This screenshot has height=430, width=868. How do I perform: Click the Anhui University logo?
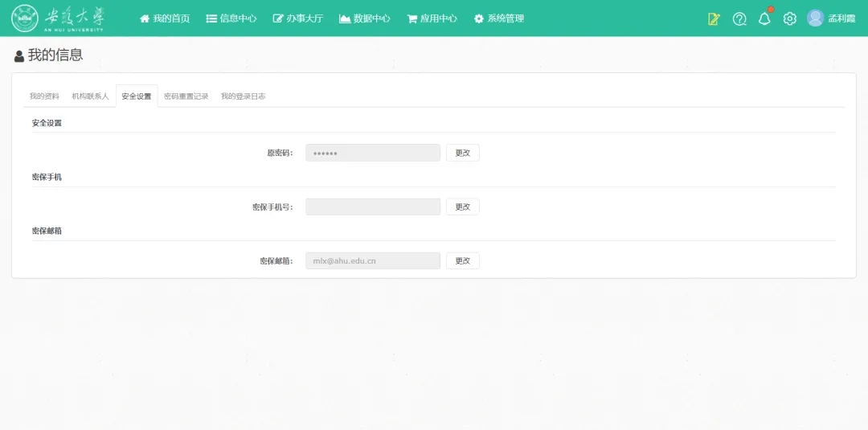coord(58,18)
